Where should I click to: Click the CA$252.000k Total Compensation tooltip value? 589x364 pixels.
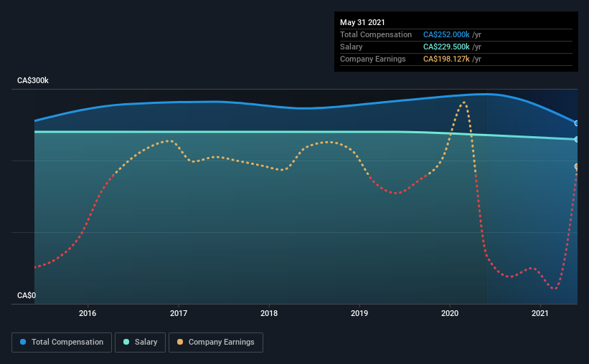(x=446, y=34)
